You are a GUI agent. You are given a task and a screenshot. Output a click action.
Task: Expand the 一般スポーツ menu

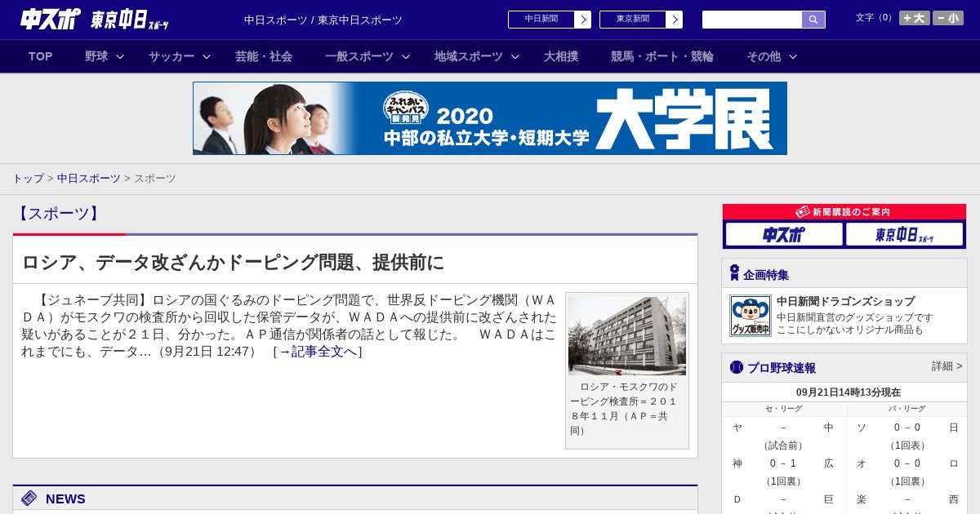click(367, 56)
